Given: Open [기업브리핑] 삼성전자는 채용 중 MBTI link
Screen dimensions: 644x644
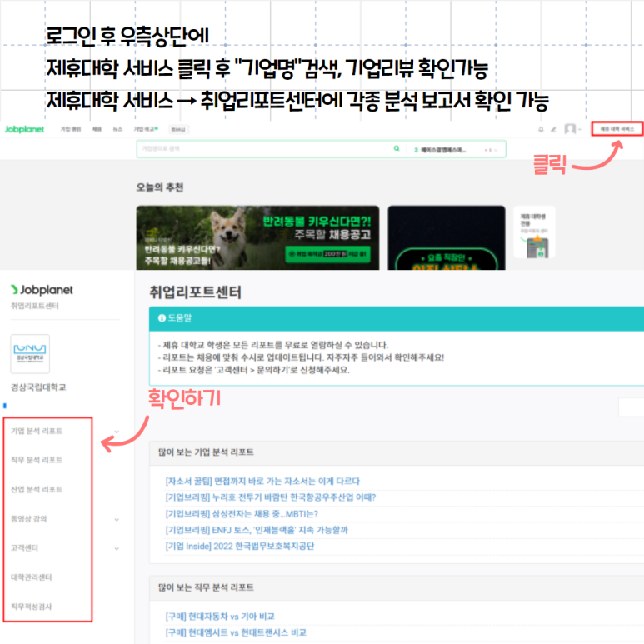Looking at the screenshot, I should 242,514.
